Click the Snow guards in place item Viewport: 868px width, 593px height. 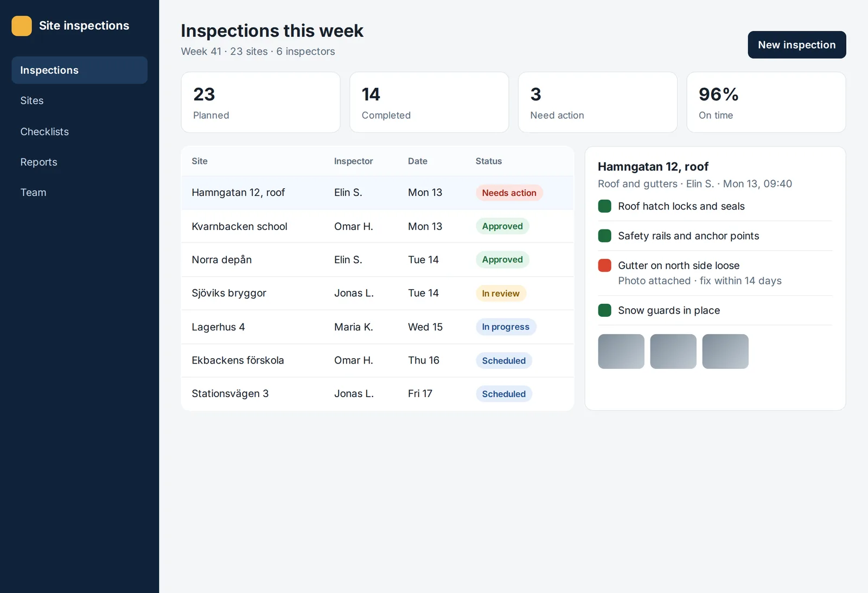[715, 310]
